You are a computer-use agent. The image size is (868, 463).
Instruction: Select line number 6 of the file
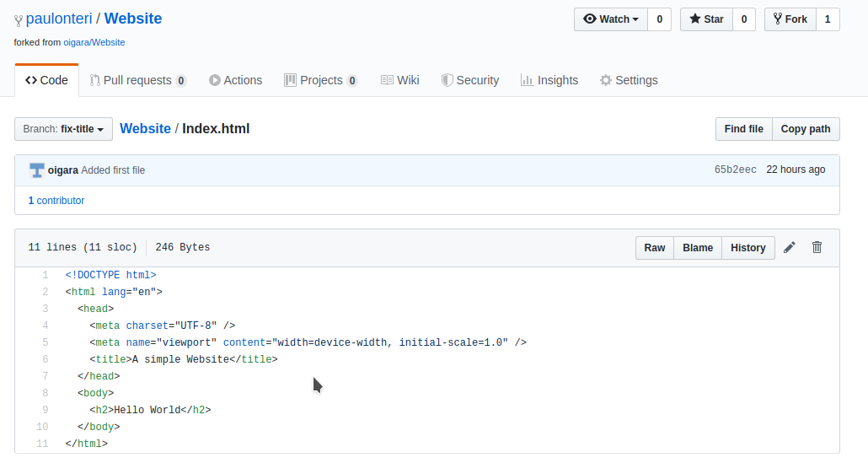pos(46,359)
